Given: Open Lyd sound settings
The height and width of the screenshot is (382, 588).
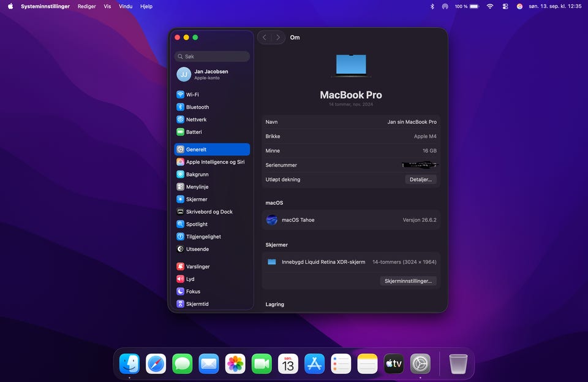Looking at the screenshot, I should 212,279.
